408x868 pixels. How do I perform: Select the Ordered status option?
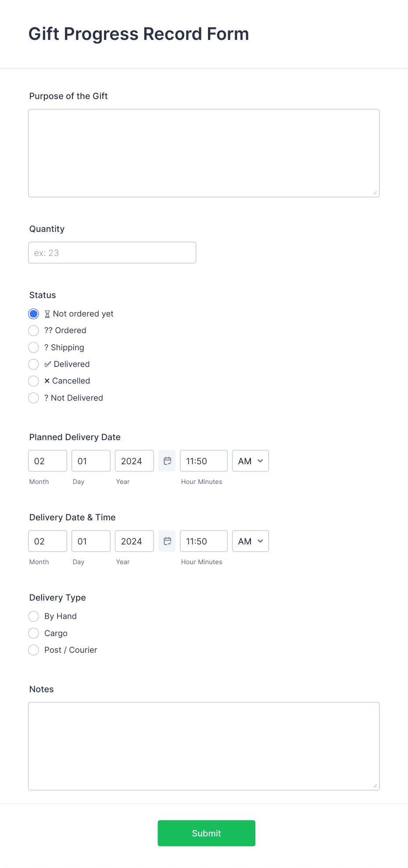(33, 331)
